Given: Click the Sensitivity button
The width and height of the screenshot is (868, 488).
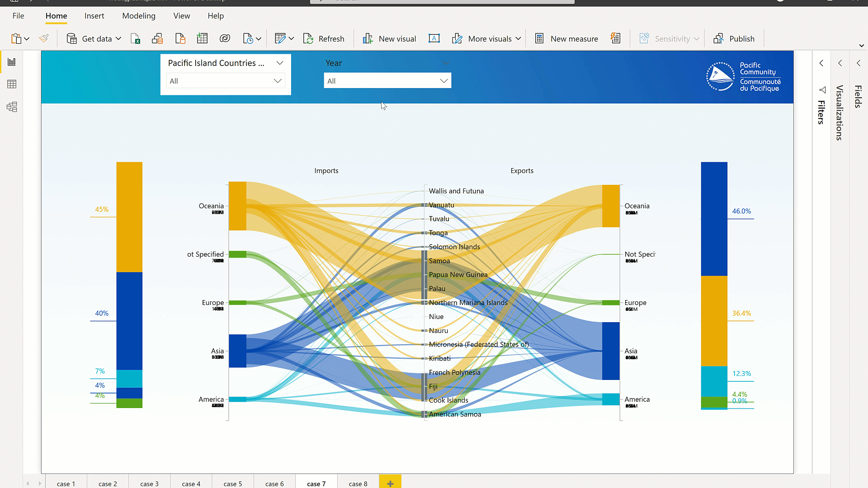Looking at the screenshot, I should pyautogui.click(x=668, y=38).
